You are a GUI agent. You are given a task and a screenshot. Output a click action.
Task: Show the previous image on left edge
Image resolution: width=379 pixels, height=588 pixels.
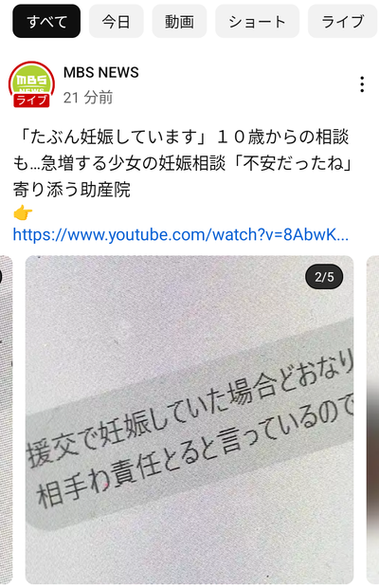click(x=6, y=419)
